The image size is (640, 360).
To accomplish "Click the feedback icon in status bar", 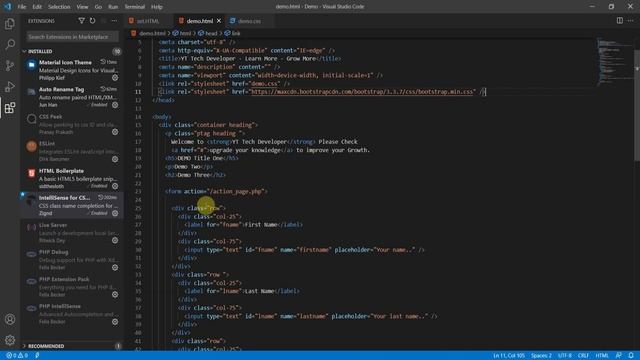I will pyautogui.click(x=619, y=356).
